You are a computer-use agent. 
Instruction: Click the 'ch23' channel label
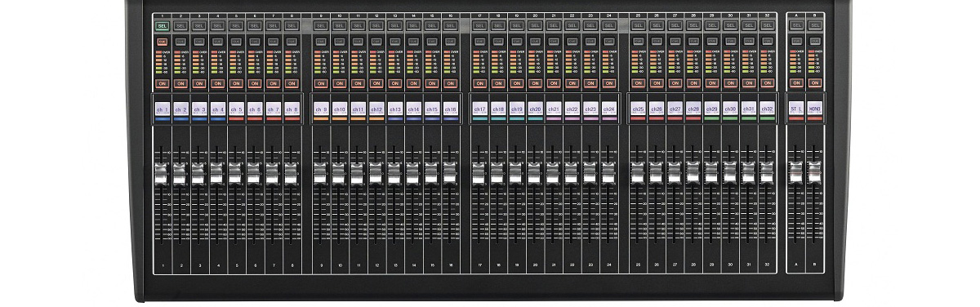pos(590,109)
